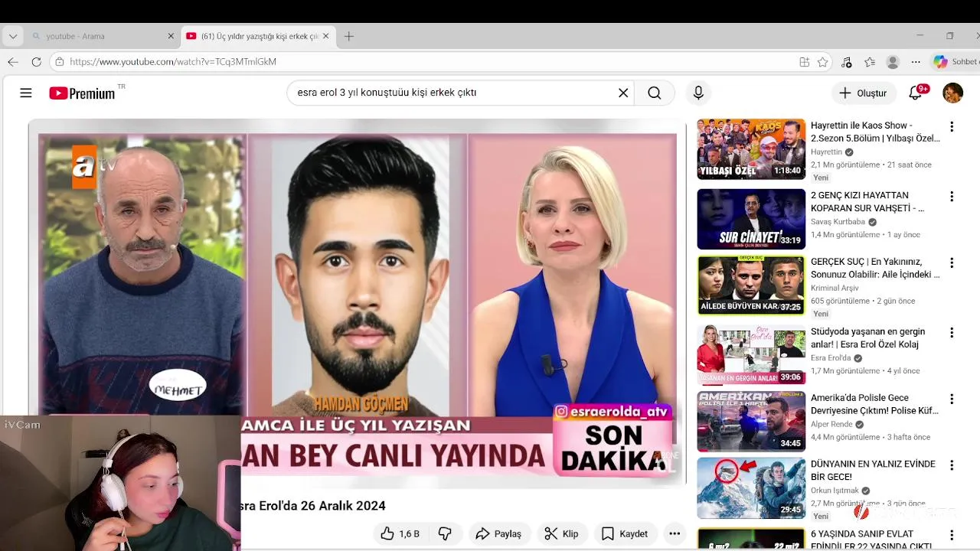Screen dimensions: 980x551
Task: Share the video via Paylaş
Action: [498, 533]
